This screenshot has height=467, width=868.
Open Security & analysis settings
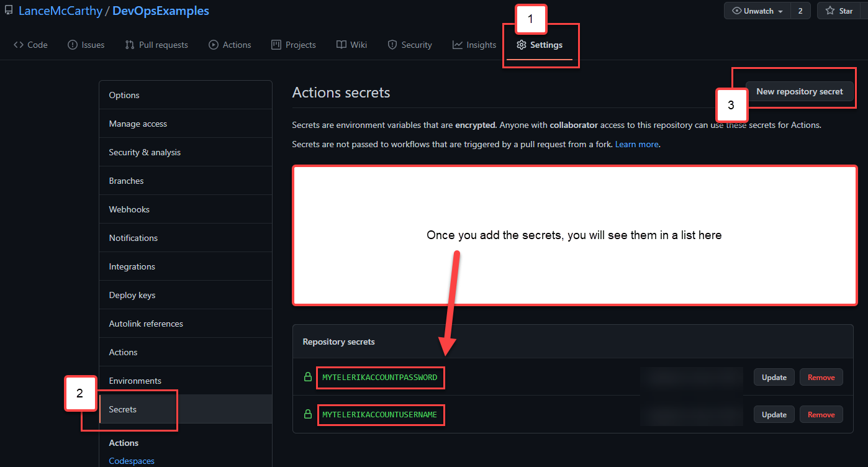pyautogui.click(x=186, y=152)
